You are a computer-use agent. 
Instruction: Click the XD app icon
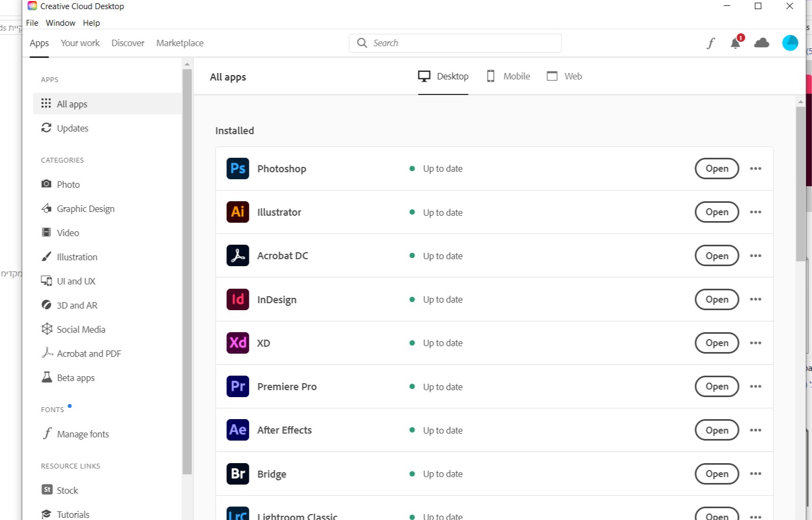coord(238,343)
